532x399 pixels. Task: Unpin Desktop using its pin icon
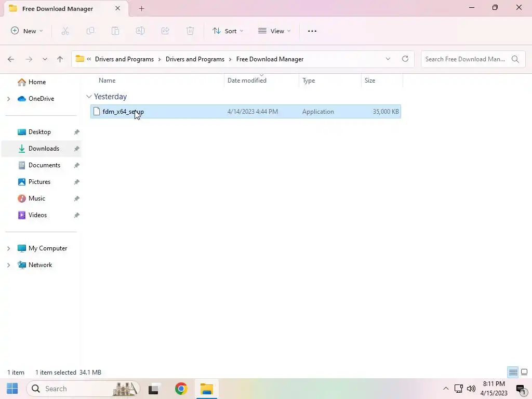(77, 132)
